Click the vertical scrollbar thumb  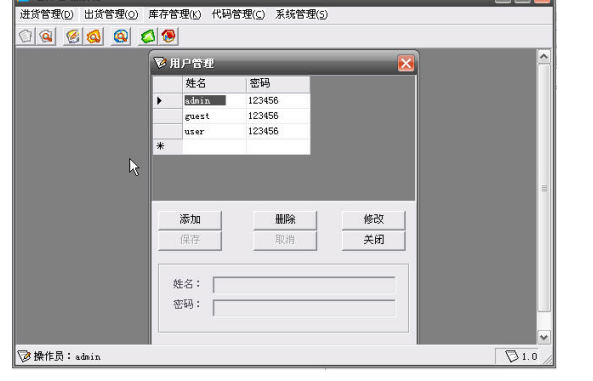point(544,188)
